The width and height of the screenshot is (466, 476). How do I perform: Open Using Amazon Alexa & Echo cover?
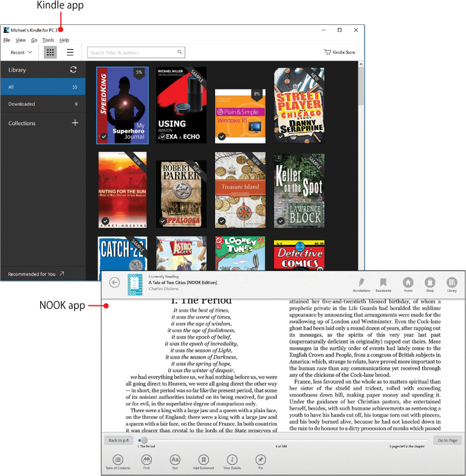click(181, 105)
